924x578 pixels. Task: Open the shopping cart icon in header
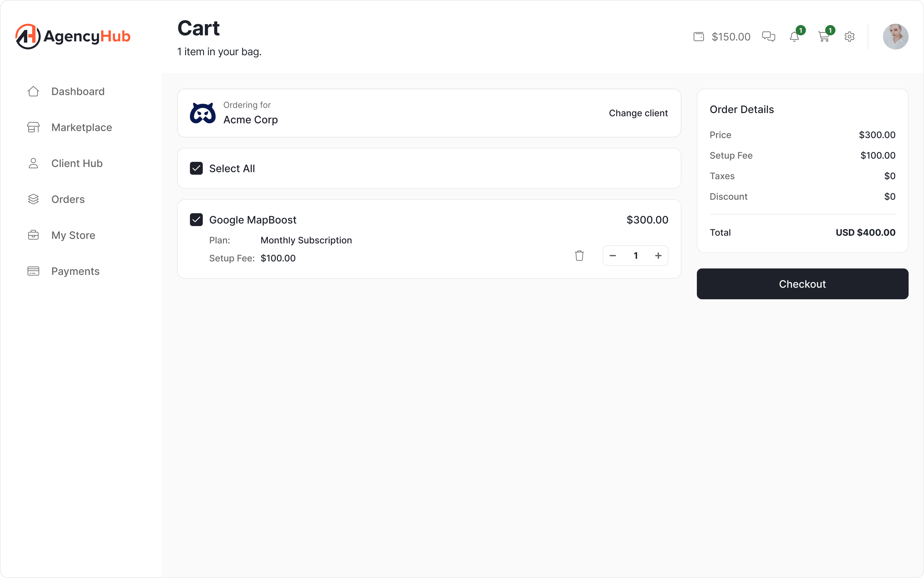(x=824, y=37)
